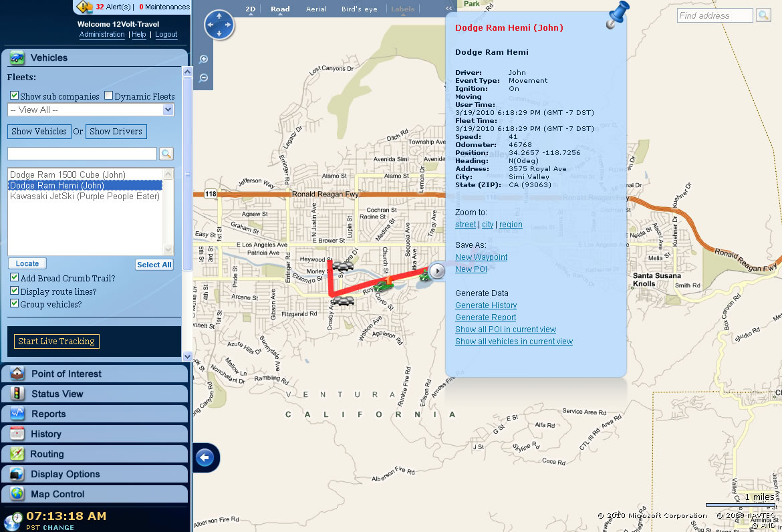The image size is (782, 532).
Task: Zoom to street level link
Action: pos(465,225)
